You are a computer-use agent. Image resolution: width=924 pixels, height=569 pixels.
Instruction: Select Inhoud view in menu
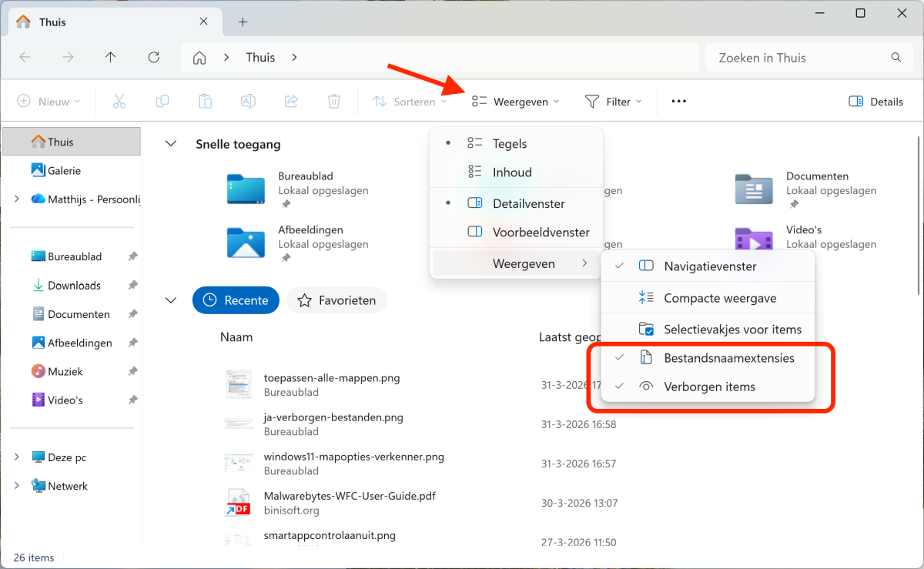(x=512, y=172)
